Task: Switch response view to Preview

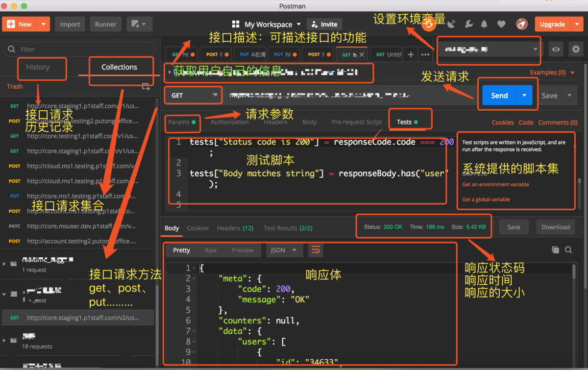Action: click(x=243, y=250)
